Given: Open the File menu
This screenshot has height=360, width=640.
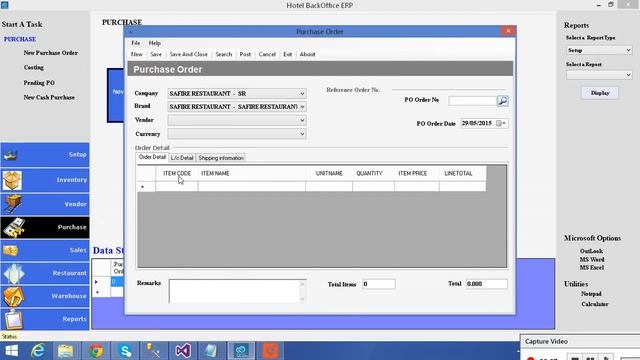Looking at the screenshot, I should (136, 43).
